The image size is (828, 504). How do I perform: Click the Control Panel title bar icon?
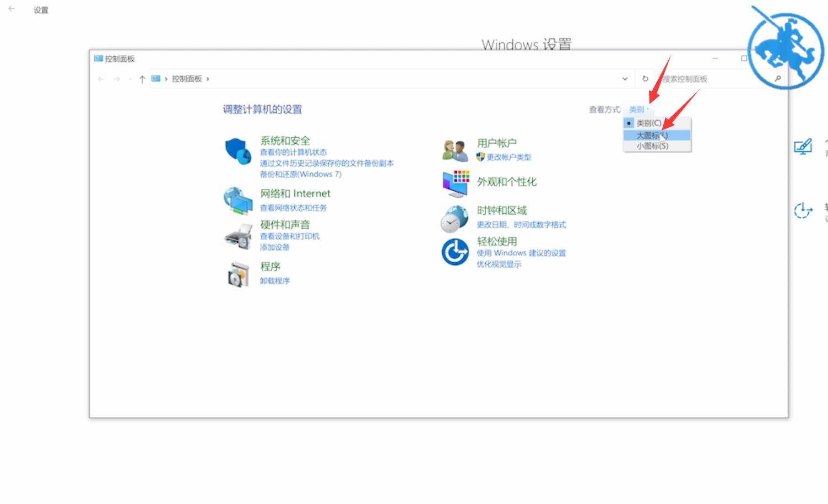pyautogui.click(x=99, y=58)
